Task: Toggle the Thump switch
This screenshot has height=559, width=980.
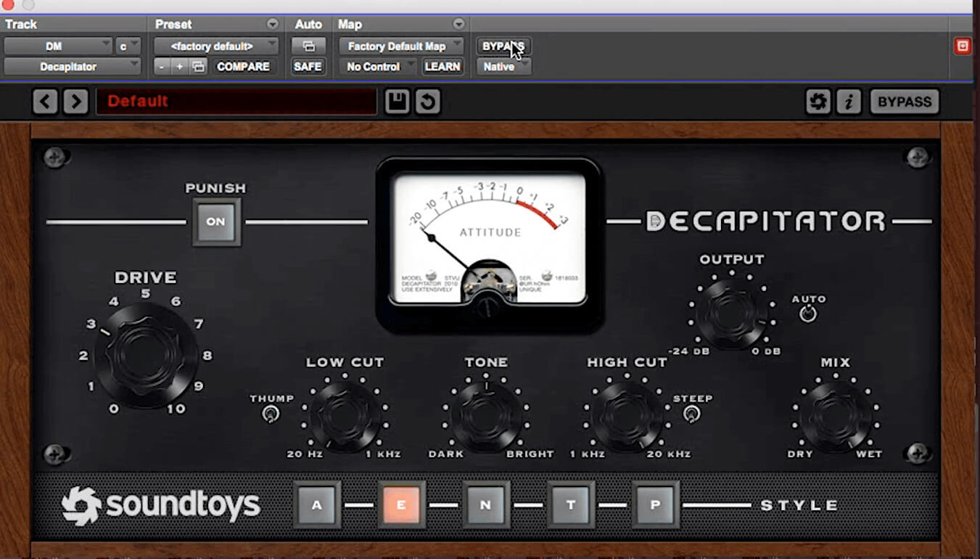Action: point(271,415)
